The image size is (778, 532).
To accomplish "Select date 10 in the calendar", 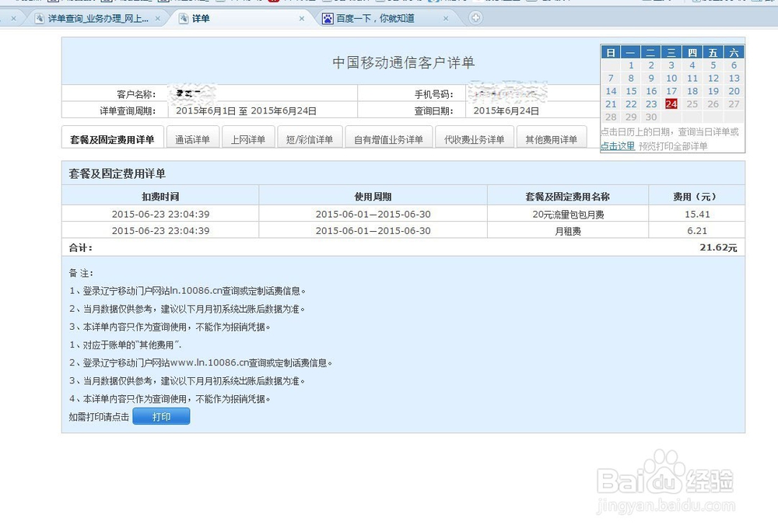I will 671,78.
